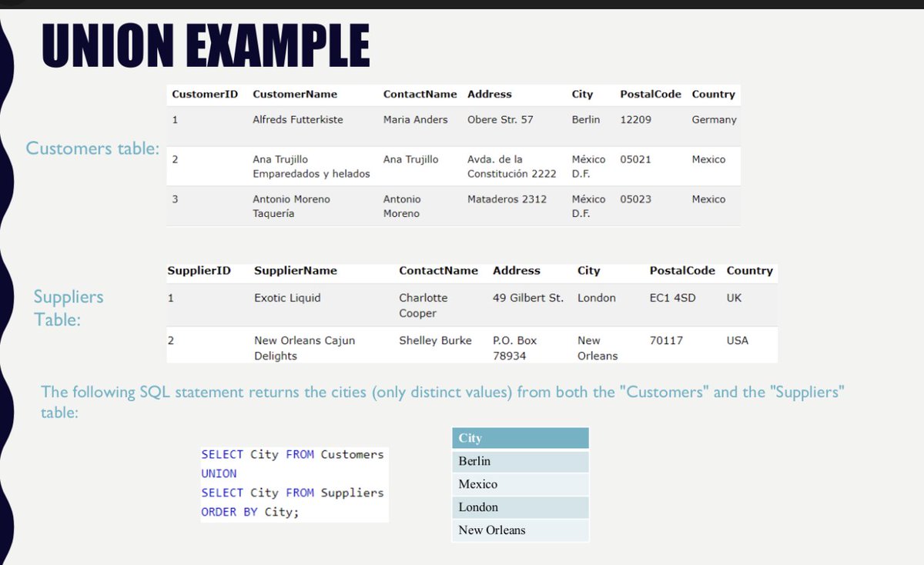Select the "Mataderos 2312" address cell

507,199
